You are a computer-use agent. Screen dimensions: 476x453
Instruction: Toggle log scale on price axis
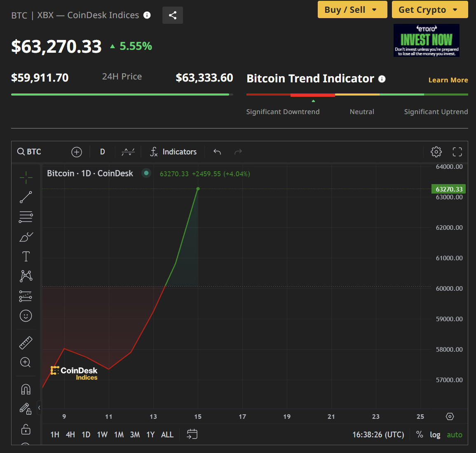point(435,434)
